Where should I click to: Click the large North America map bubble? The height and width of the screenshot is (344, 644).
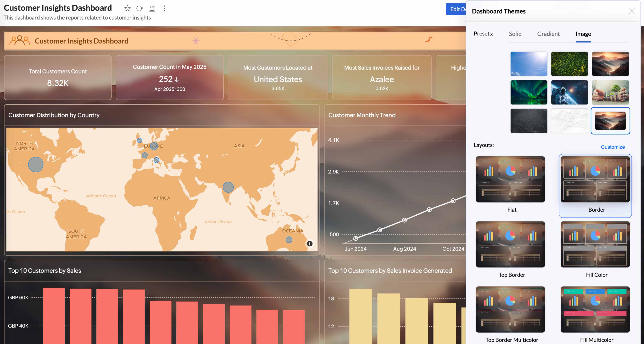point(35,164)
